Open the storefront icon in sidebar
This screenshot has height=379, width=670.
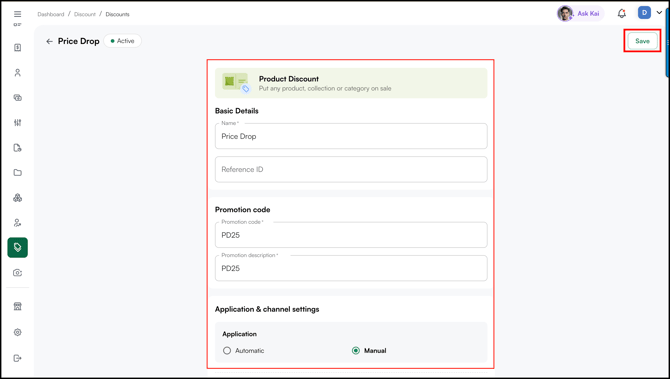(18, 306)
